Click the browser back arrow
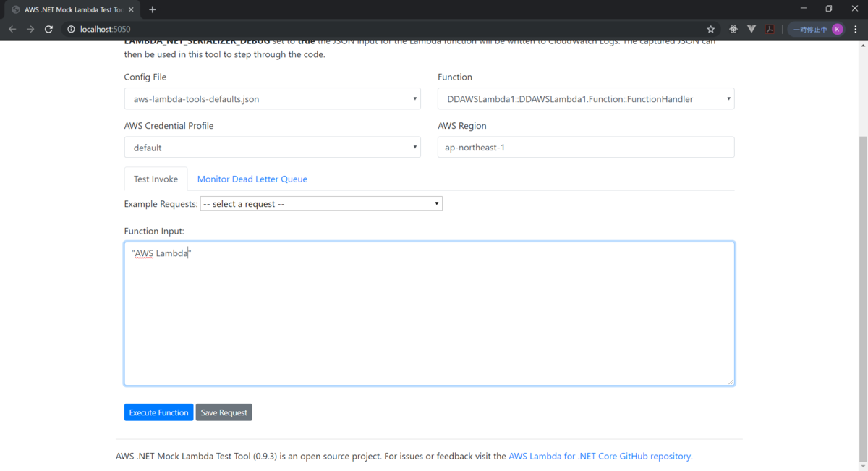Image resolution: width=868 pixels, height=471 pixels. point(12,29)
